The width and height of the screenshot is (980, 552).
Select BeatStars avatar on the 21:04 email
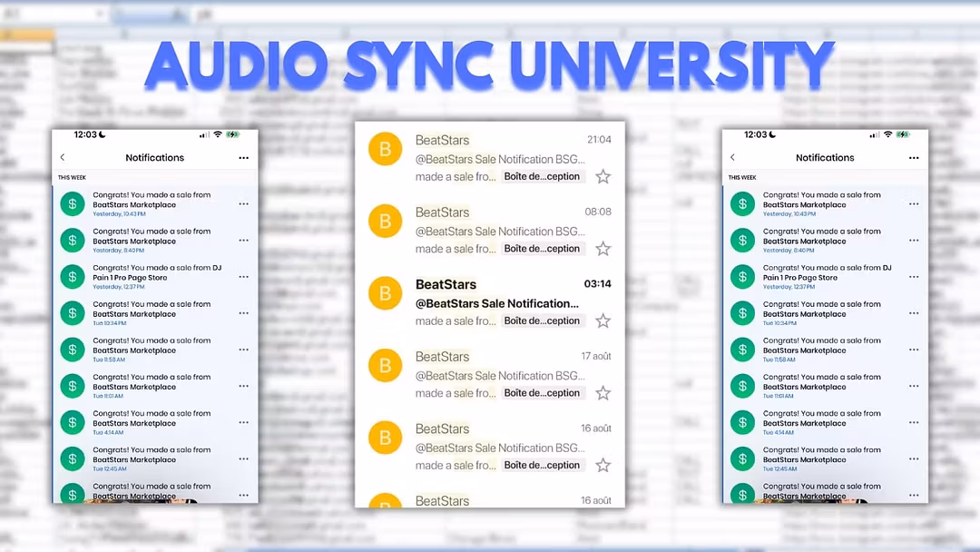point(385,149)
